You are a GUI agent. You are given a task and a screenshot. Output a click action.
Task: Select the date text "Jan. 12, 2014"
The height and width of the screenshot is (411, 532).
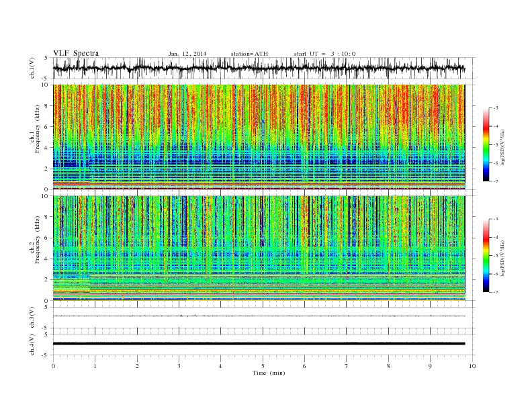coord(187,54)
